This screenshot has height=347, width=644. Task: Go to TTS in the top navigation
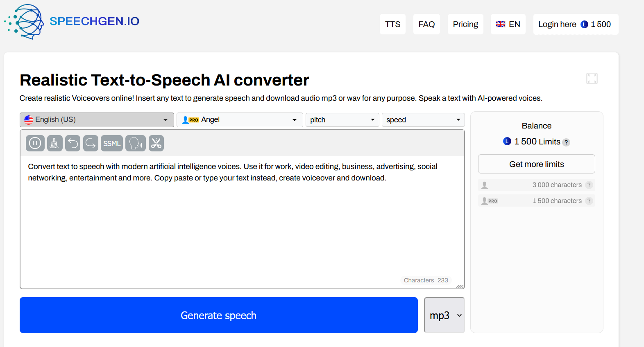point(392,24)
